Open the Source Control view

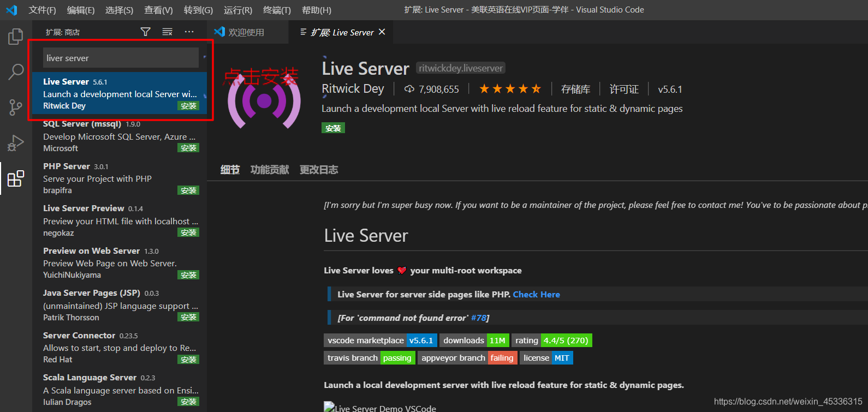click(16, 107)
